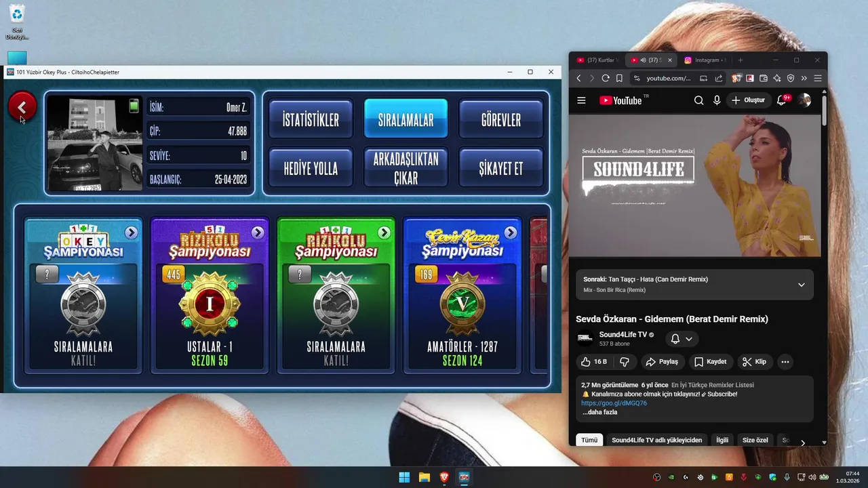Open subscription notification bell dropdown

point(682,339)
